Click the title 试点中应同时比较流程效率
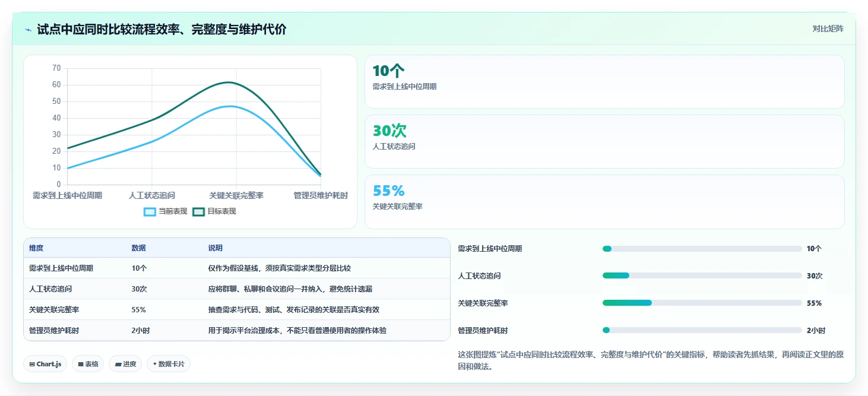 tap(161, 30)
